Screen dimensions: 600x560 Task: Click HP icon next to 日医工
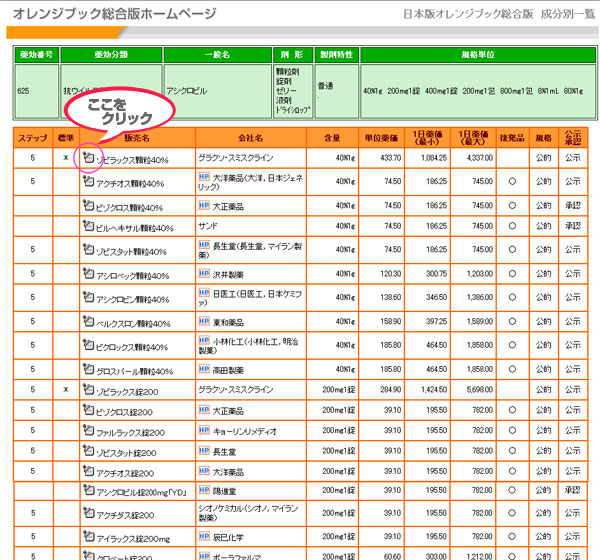[x=204, y=292]
